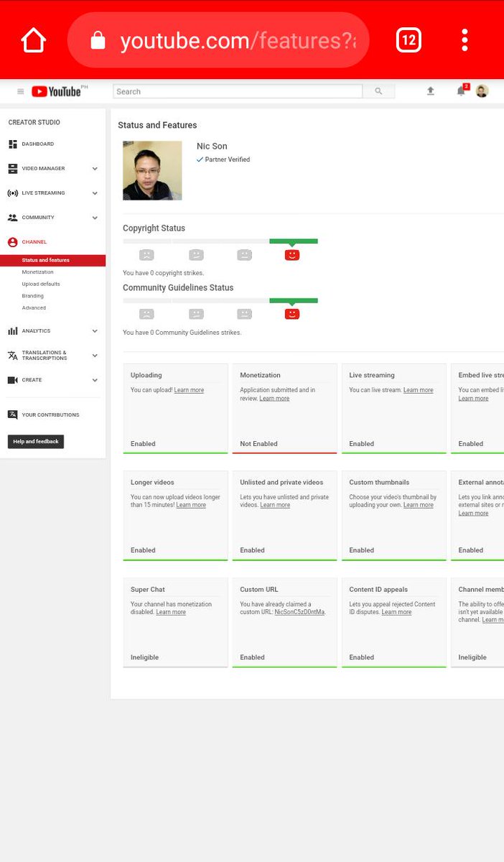This screenshot has height=862, width=504.
Task: Click the Live Streaming broadcast icon
Action: click(13, 193)
